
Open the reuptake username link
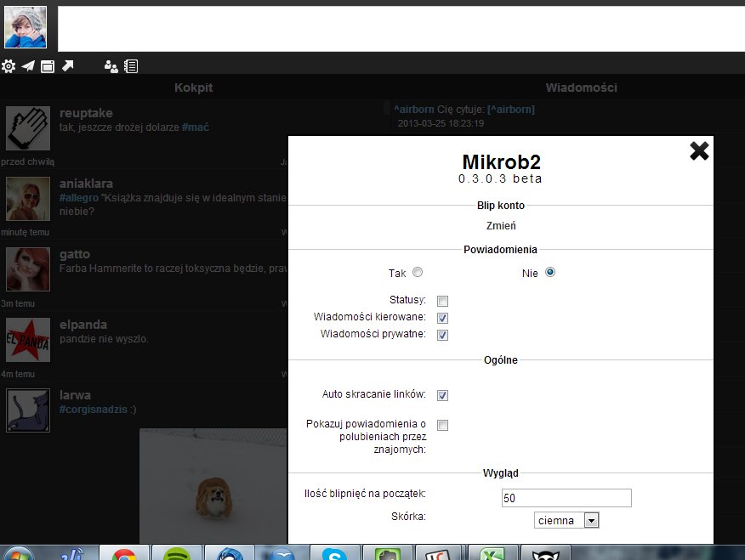pyautogui.click(x=86, y=113)
